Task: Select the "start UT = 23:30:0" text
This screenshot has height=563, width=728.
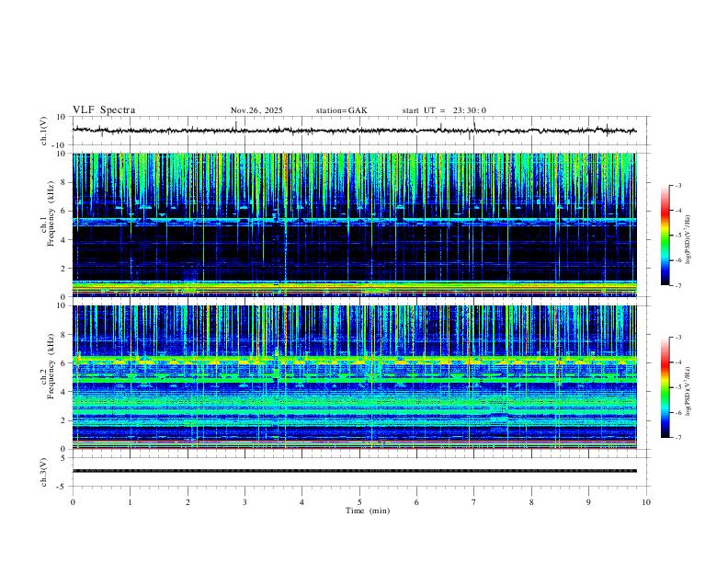Action: [444, 110]
